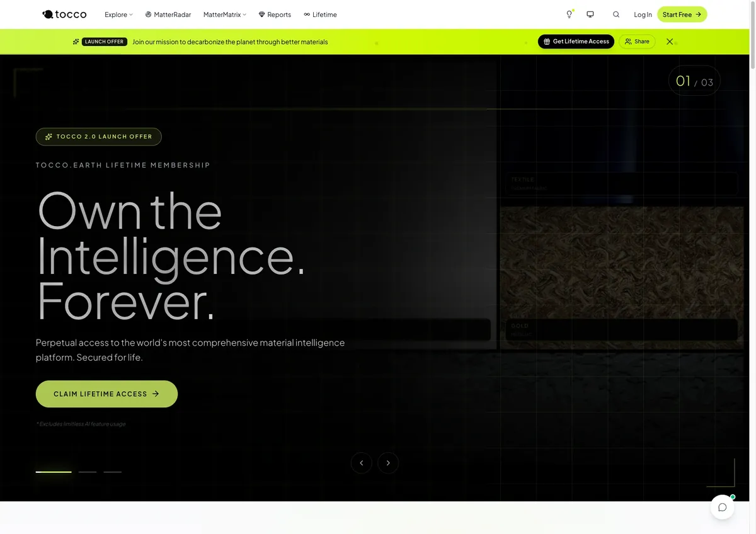Click the Share button in the banner

tap(637, 42)
